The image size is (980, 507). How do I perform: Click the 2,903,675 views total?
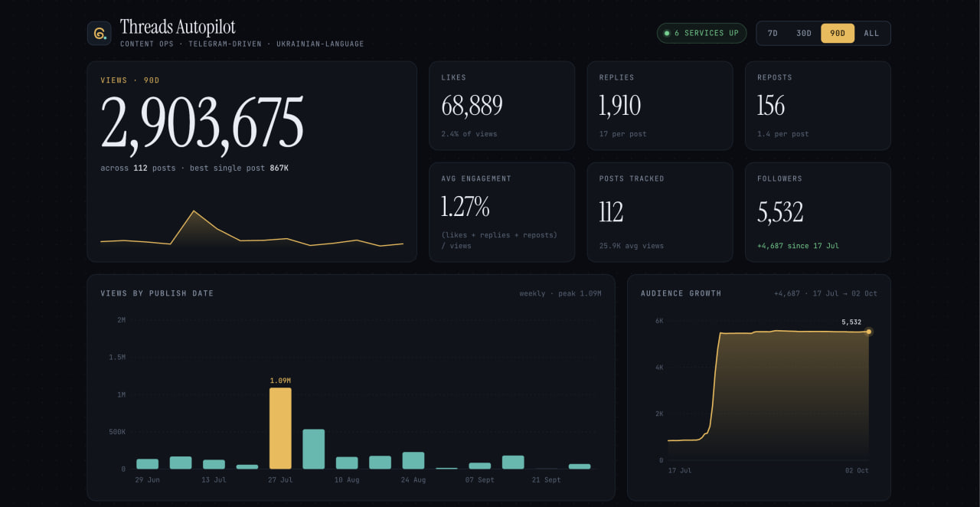pyautogui.click(x=202, y=123)
